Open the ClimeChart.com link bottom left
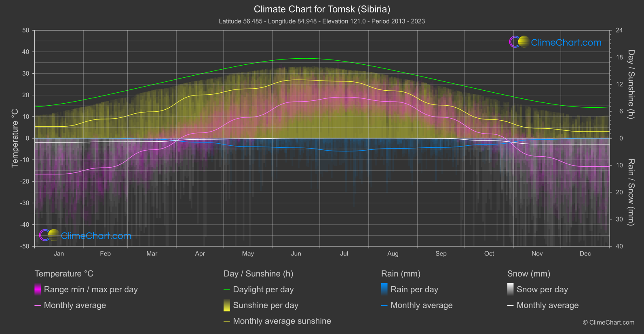 pyautogui.click(x=96, y=236)
